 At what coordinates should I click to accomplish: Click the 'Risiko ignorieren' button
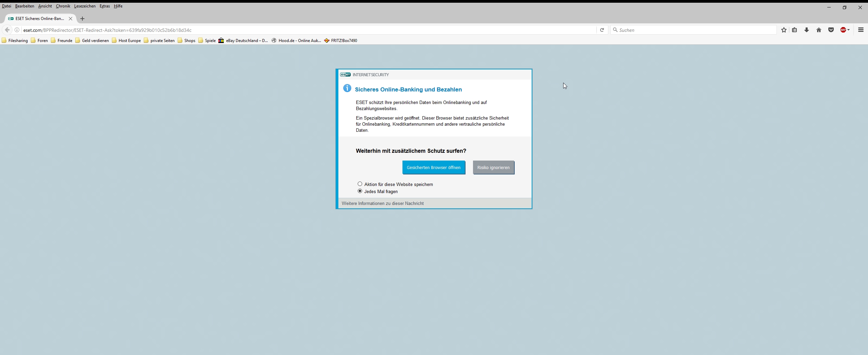coord(493,167)
